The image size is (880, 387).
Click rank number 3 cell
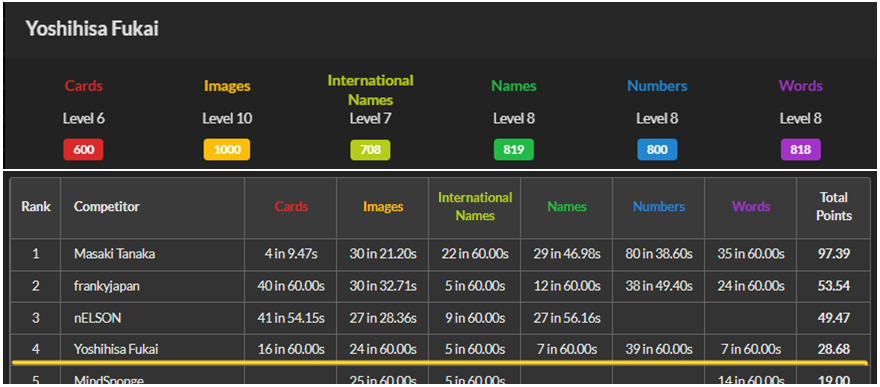(36, 318)
